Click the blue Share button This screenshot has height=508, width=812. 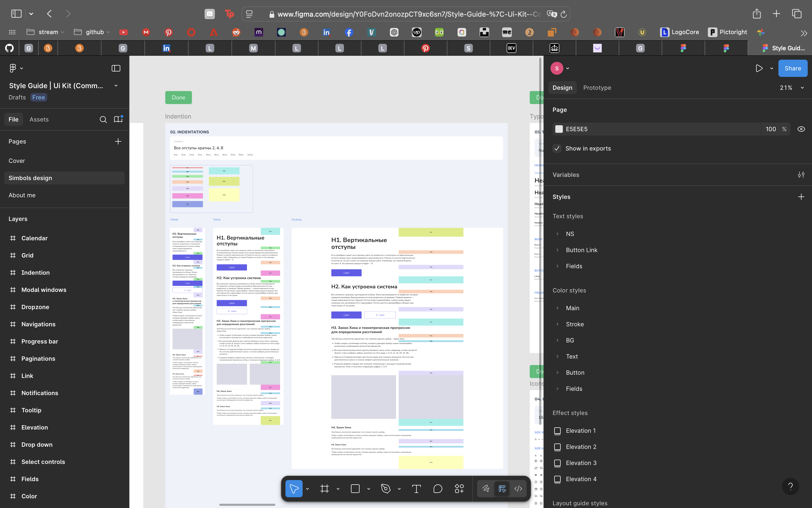click(793, 68)
